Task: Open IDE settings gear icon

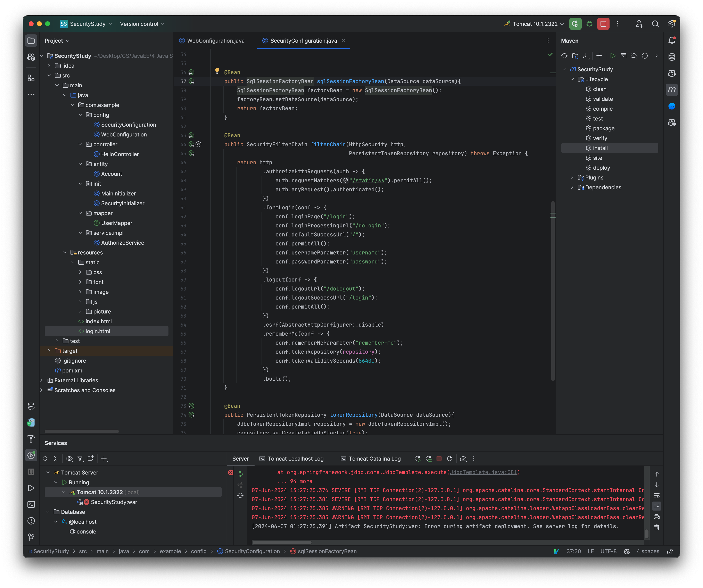Action: (671, 24)
